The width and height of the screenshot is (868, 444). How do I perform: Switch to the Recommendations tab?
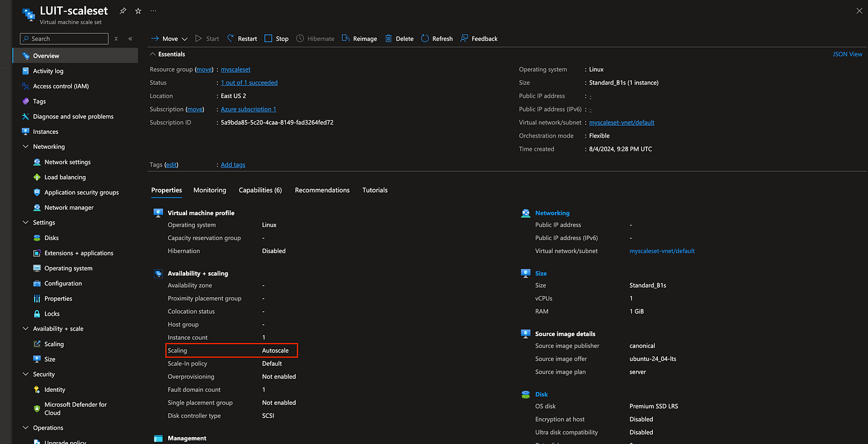point(322,190)
